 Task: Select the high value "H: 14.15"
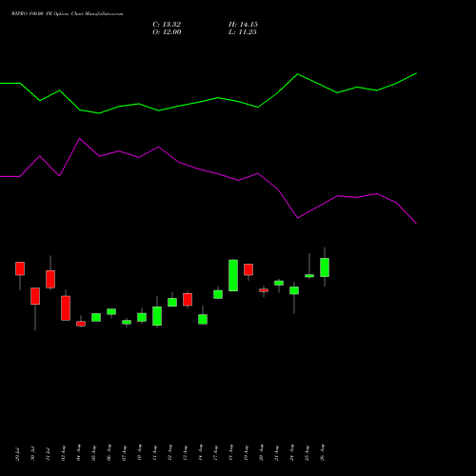point(243,25)
